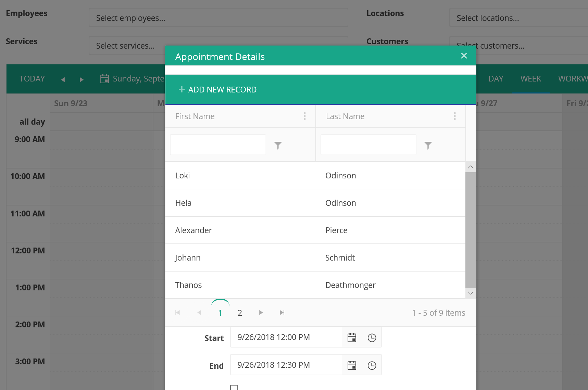Jump to the last page of customers
Image resolution: width=588 pixels, height=390 pixels.
coord(282,312)
